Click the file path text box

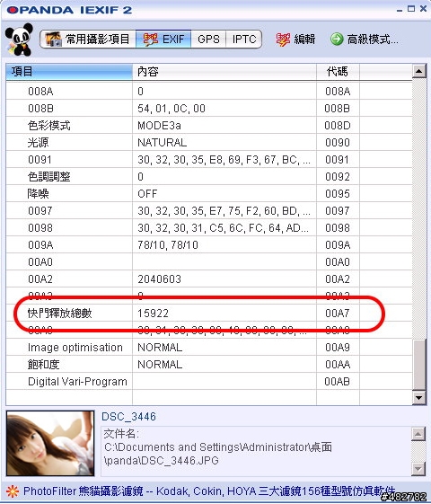point(256,451)
